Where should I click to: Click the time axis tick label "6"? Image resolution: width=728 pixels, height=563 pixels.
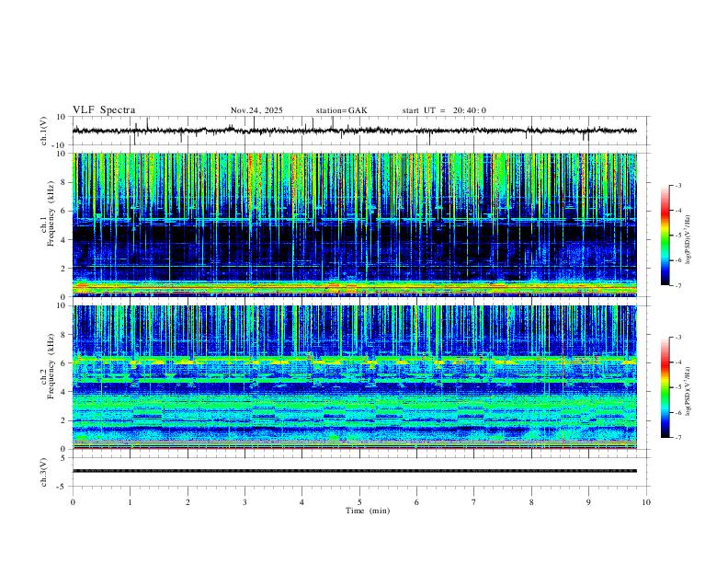(417, 502)
